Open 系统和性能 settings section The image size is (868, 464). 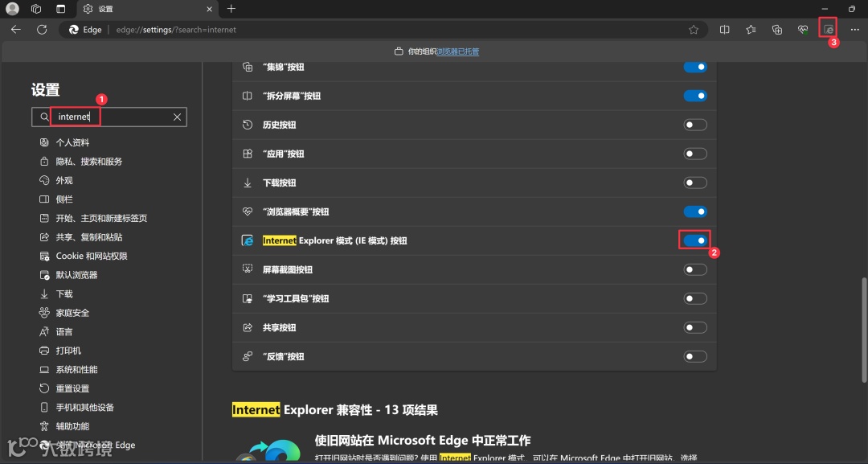click(x=76, y=369)
